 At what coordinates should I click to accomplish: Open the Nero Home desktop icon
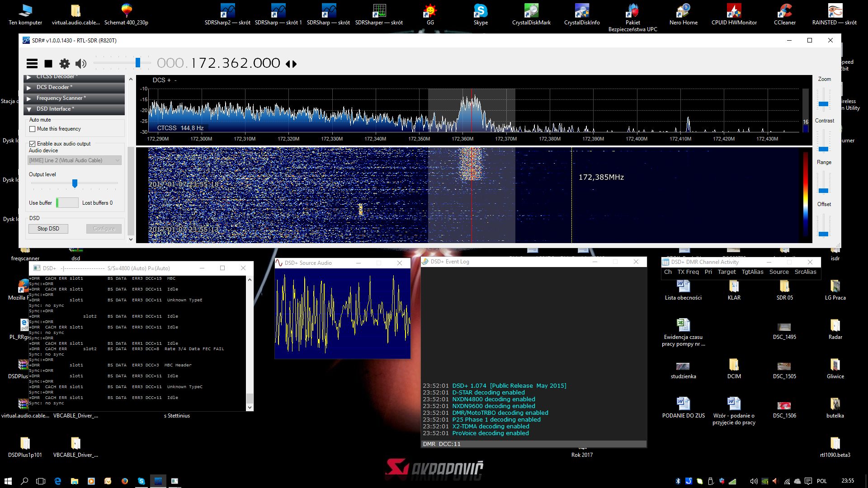[x=683, y=14]
